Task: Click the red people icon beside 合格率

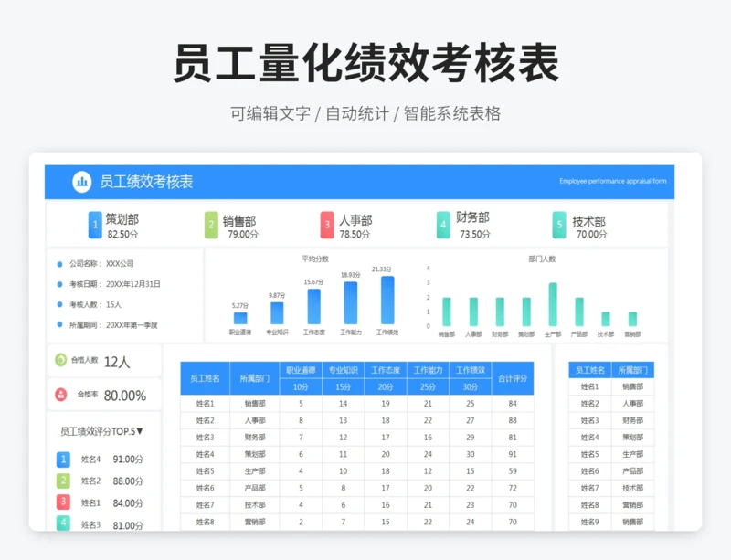Action: coord(61,395)
